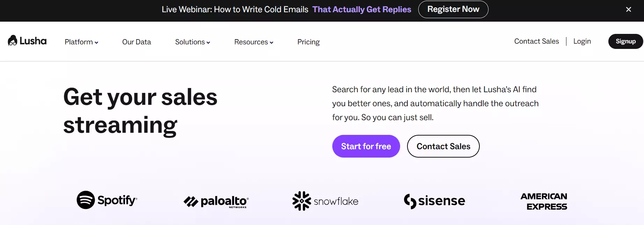
Task: Click the black Signup button
Action: 625,41
